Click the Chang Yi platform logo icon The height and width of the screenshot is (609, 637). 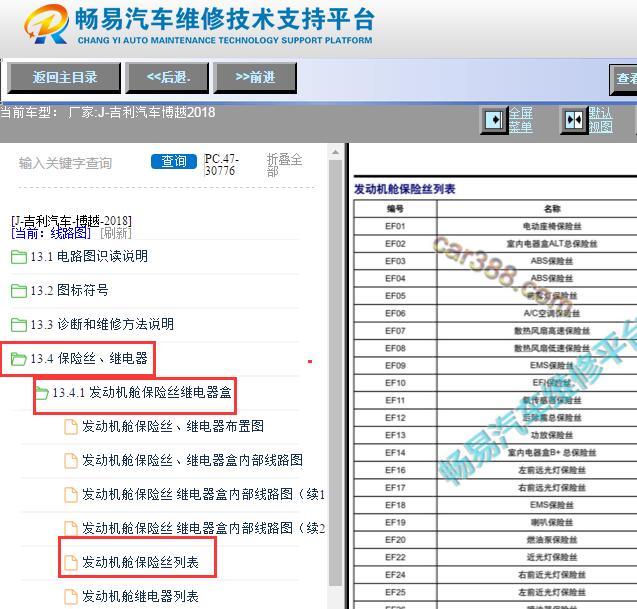46,24
